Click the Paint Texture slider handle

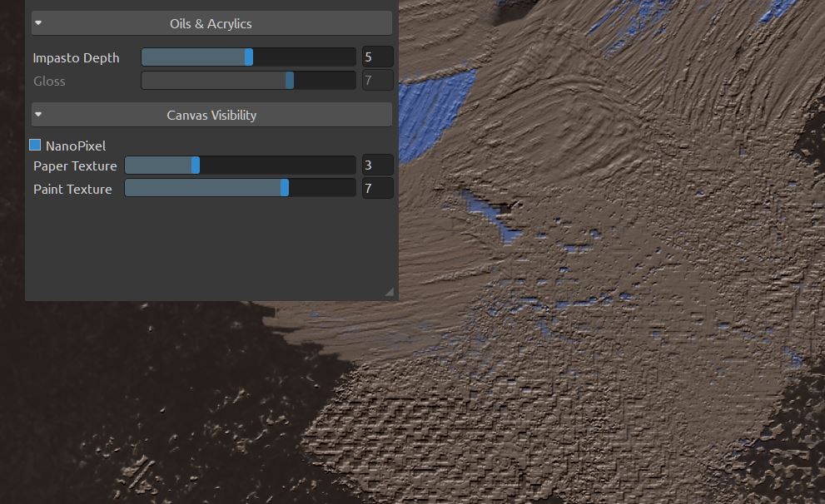pyautogui.click(x=284, y=187)
